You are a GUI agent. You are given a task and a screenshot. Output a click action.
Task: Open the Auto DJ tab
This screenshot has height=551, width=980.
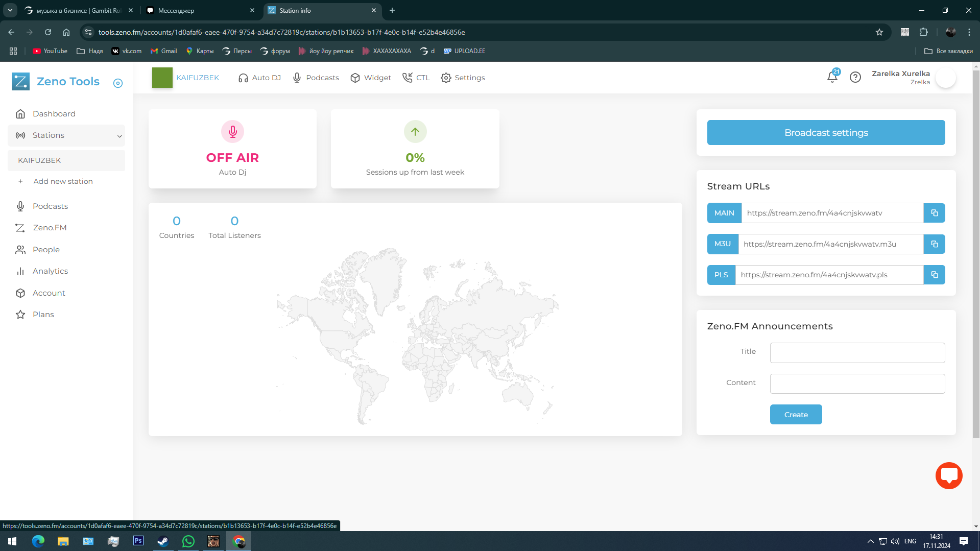point(259,78)
